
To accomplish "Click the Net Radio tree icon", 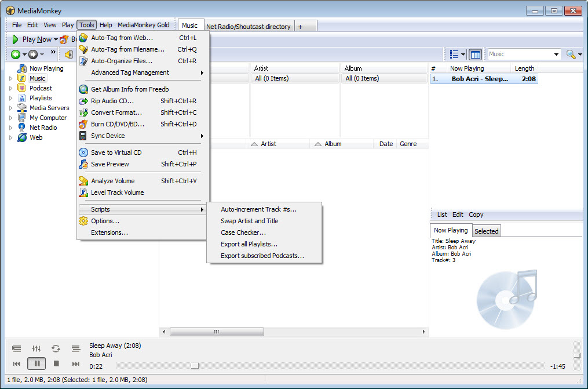I will pyautogui.click(x=22, y=128).
